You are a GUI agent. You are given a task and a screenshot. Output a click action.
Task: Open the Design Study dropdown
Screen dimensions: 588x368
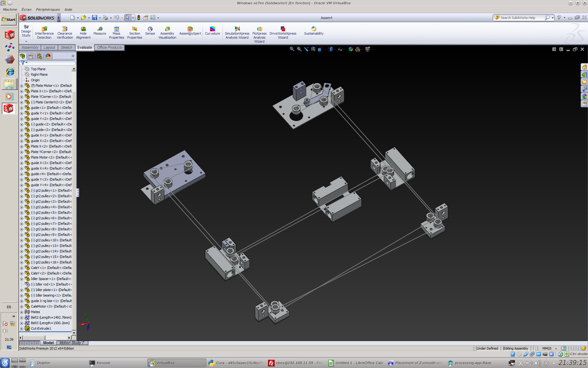26,41
